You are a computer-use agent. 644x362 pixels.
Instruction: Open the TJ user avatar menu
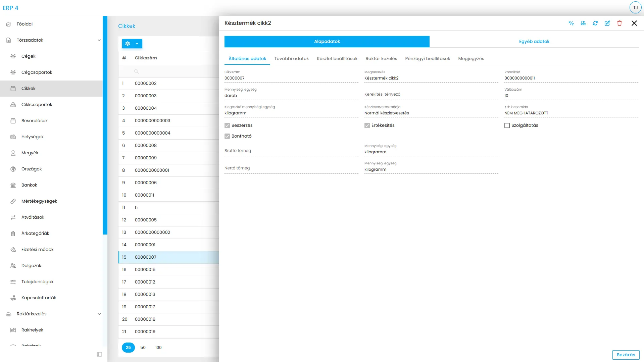click(x=635, y=7)
